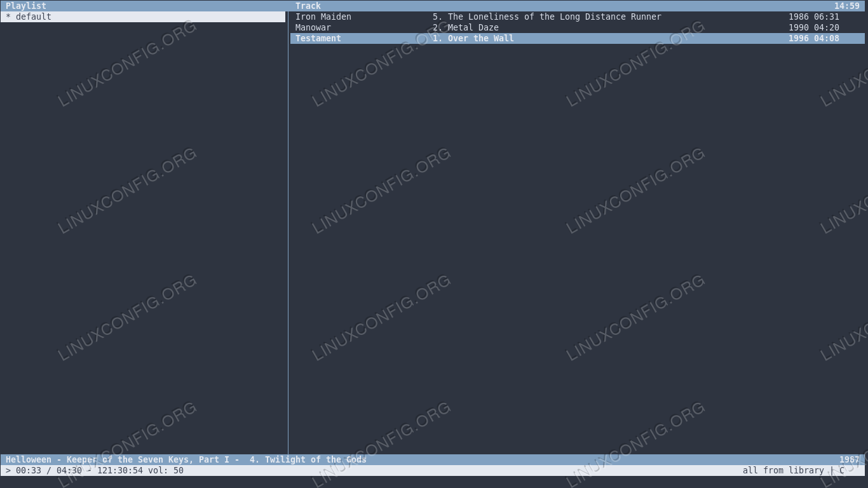Click the 1996 year for Testament
This screenshot has width=868, height=488.
[799, 38]
